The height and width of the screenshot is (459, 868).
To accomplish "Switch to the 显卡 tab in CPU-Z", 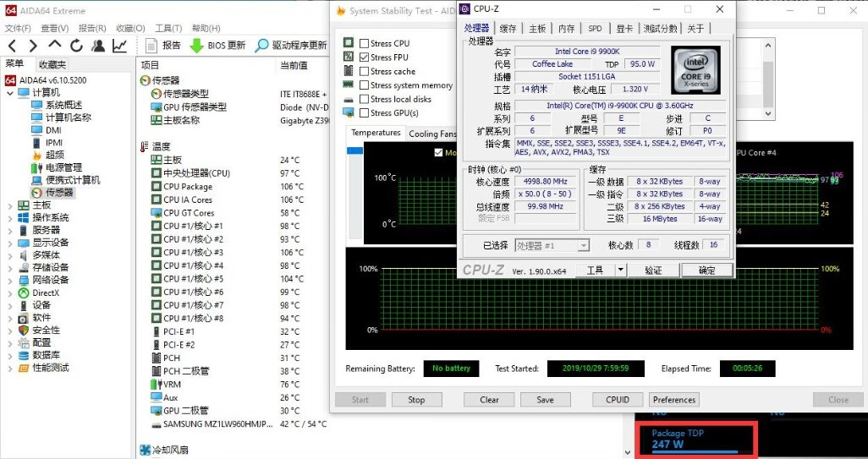I will click(624, 29).
